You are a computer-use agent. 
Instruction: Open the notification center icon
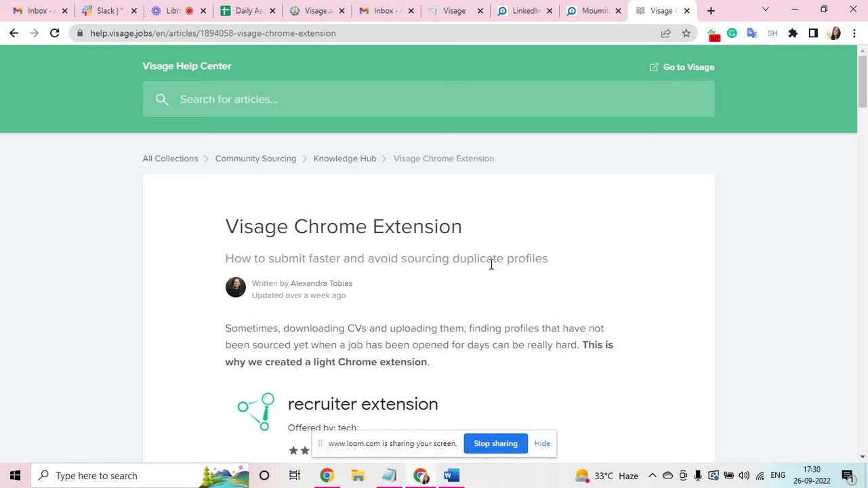[x=847, y=475]
